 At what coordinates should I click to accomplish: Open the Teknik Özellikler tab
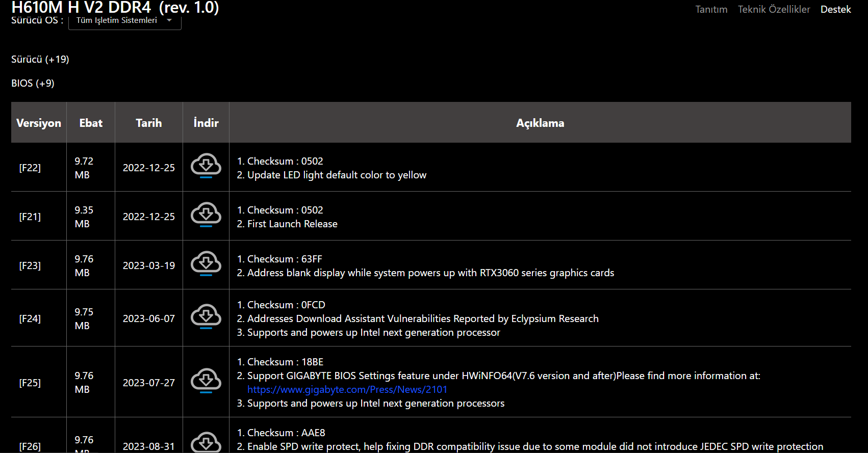(x=774, y=9)
